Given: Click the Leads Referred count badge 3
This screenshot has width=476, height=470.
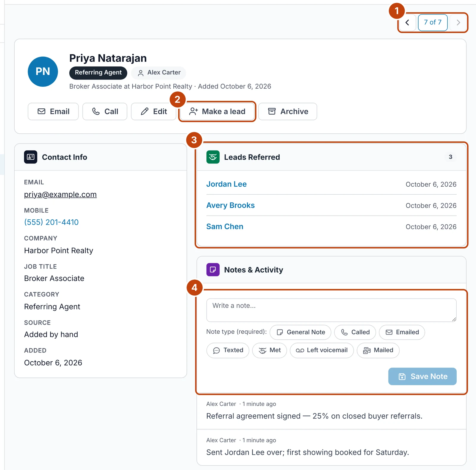Looking at the screenshot, I should pyautogui.click(x=450, y=157).
